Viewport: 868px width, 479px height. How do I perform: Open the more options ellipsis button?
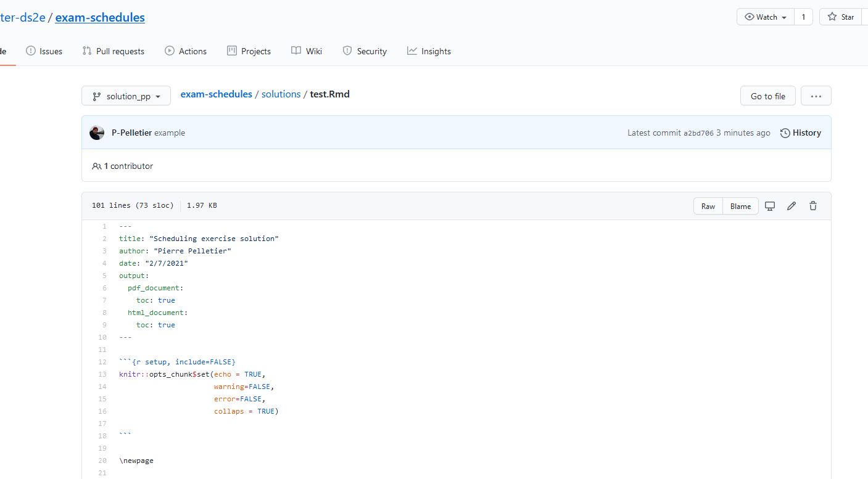[816, 96]
